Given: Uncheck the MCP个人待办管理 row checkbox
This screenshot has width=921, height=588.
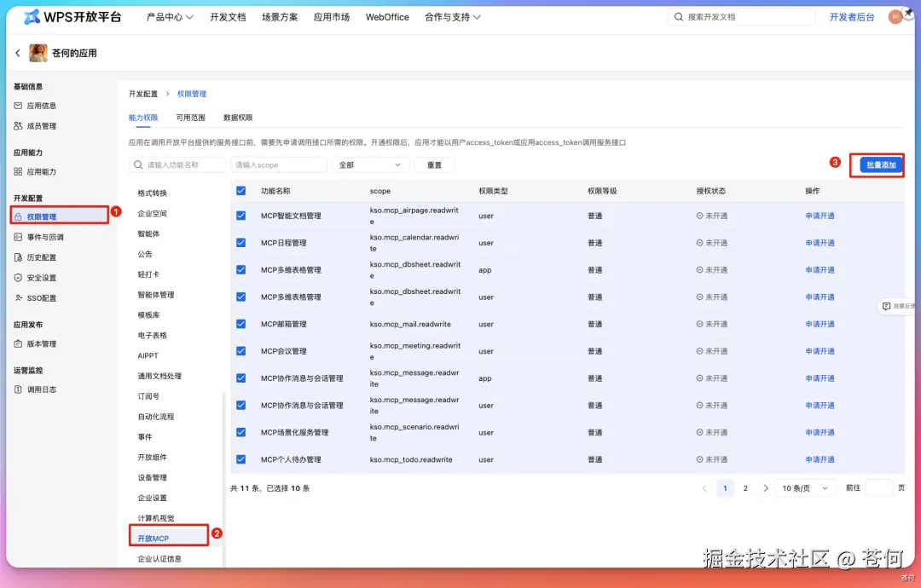Looking at the screenshot, I should pyautogui.click(x=240, y=459).
